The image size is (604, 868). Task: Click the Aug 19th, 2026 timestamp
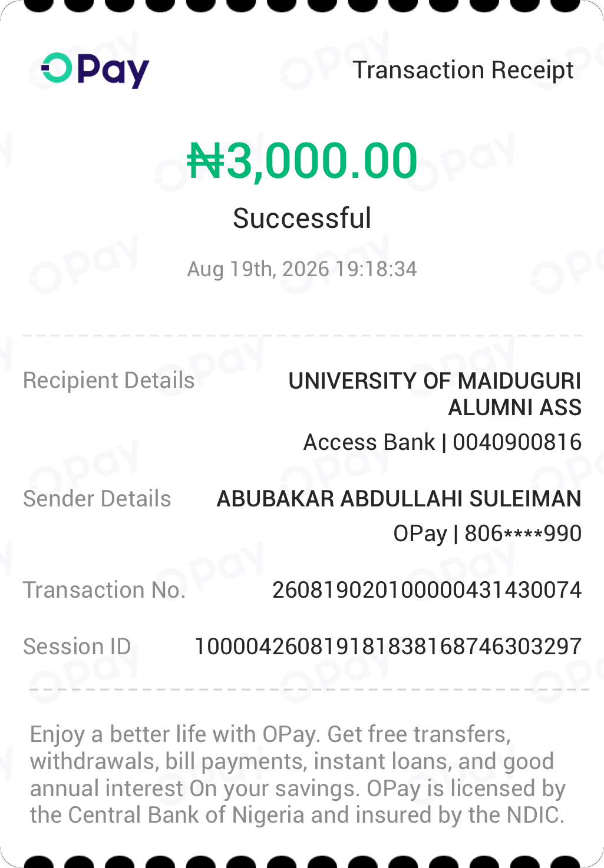(x=302, y=269)
